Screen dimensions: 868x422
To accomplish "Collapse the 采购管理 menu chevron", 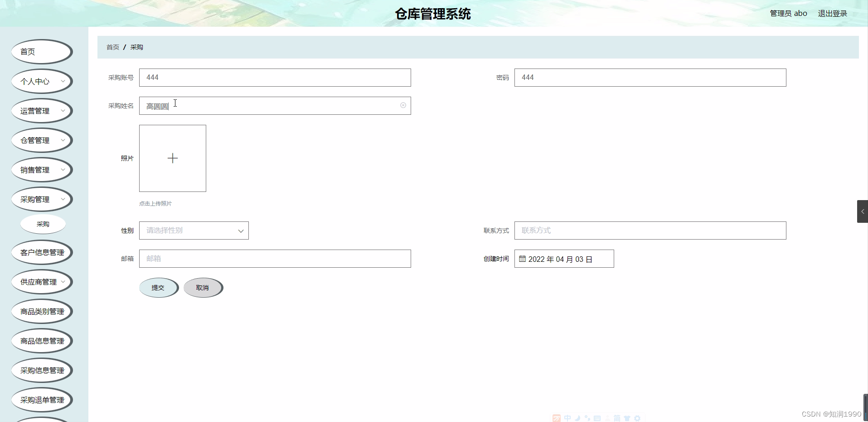I will (x=63, y=199).
